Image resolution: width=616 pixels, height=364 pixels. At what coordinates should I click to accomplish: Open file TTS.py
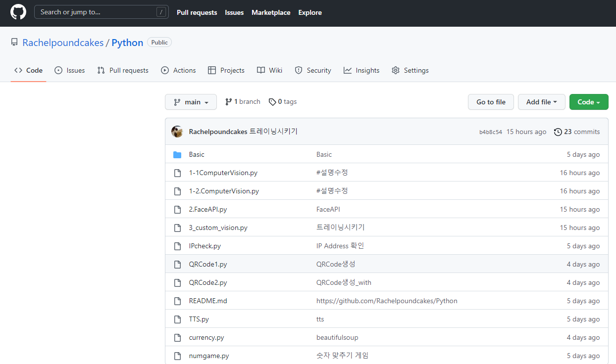click(x=199, y=319)
